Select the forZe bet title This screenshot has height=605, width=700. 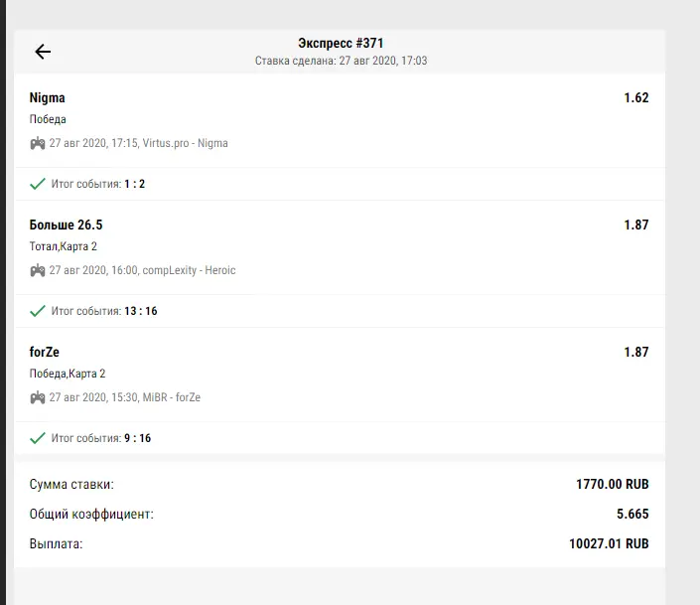[x=45, y=352]
